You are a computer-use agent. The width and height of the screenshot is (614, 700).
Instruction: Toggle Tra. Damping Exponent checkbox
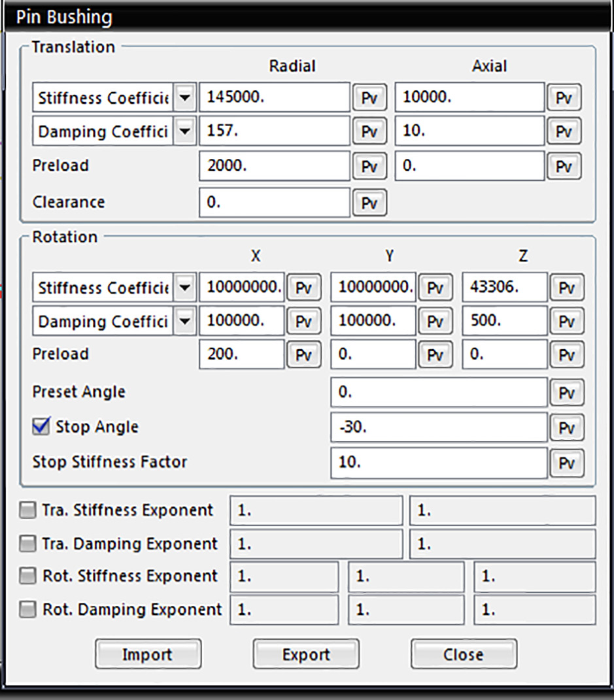[27, 544]
